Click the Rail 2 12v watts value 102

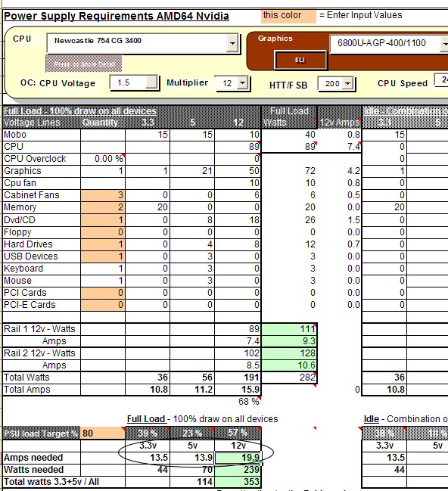coord(238,353)
